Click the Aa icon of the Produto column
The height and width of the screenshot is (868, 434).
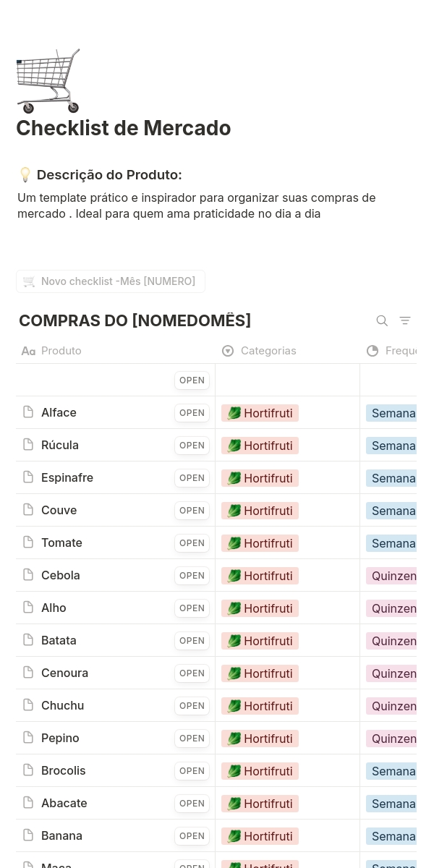28,351
